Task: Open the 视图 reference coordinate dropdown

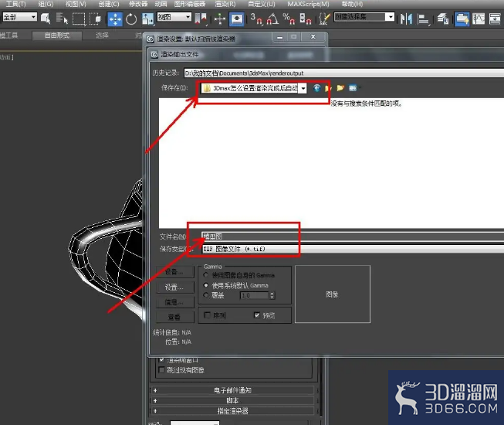Action: click(x=174, y=17)
